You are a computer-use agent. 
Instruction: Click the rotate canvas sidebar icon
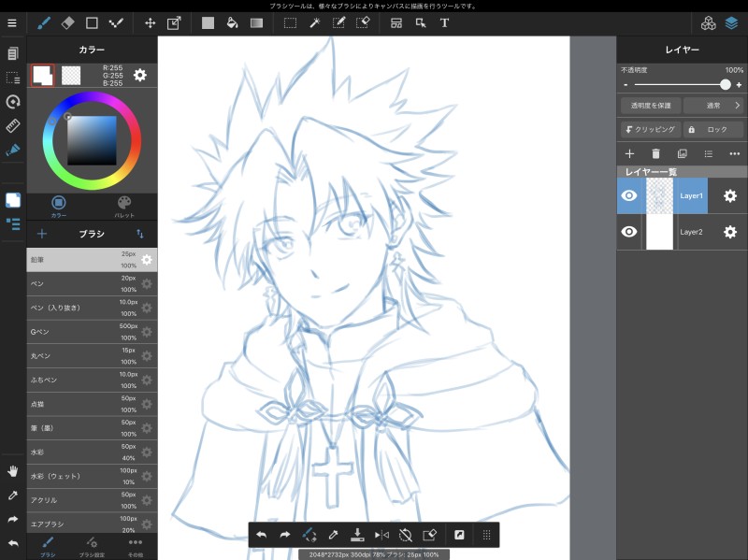pos(13,101)
